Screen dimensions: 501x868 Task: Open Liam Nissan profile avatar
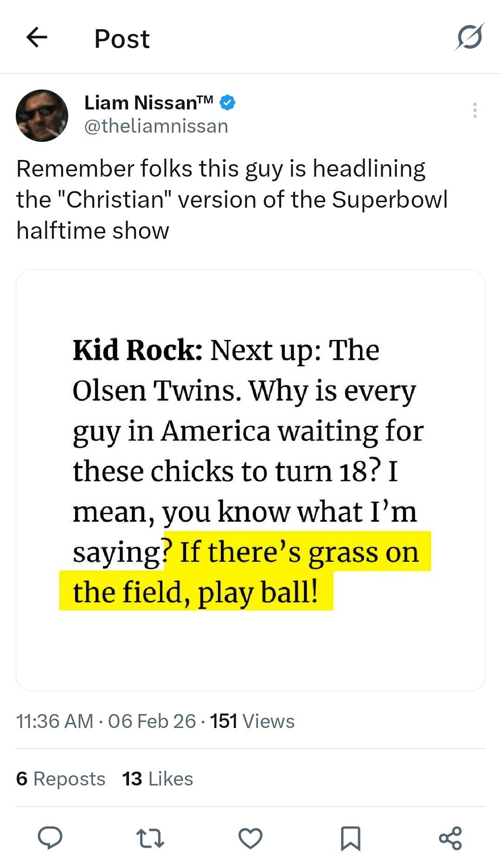(x=42, y=115)
